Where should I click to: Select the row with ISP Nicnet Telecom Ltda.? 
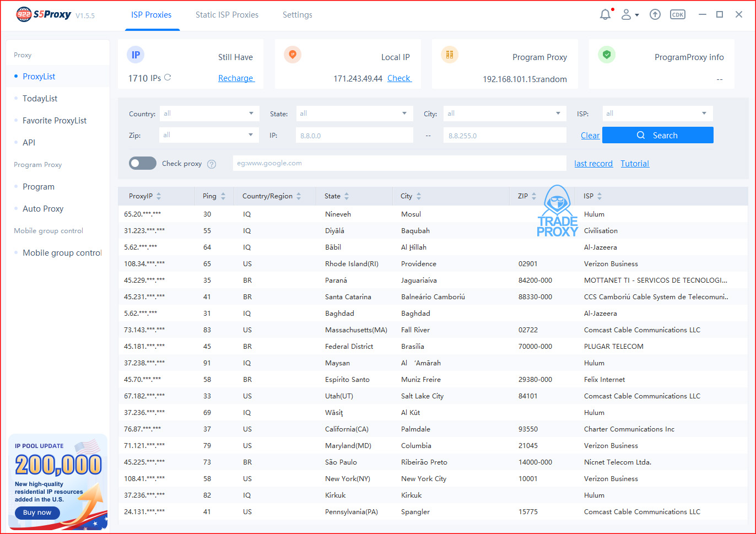433,462
